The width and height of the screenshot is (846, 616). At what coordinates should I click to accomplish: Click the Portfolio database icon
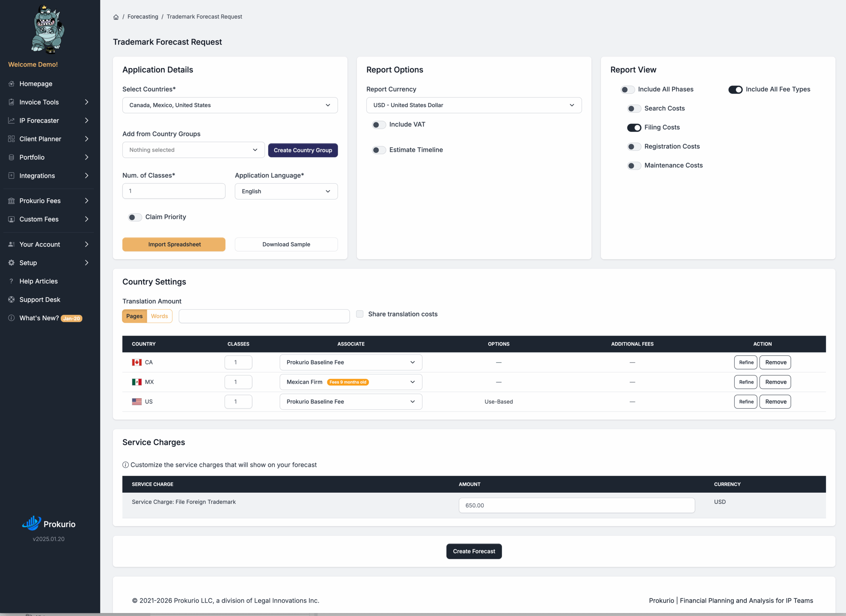(12, 157)
